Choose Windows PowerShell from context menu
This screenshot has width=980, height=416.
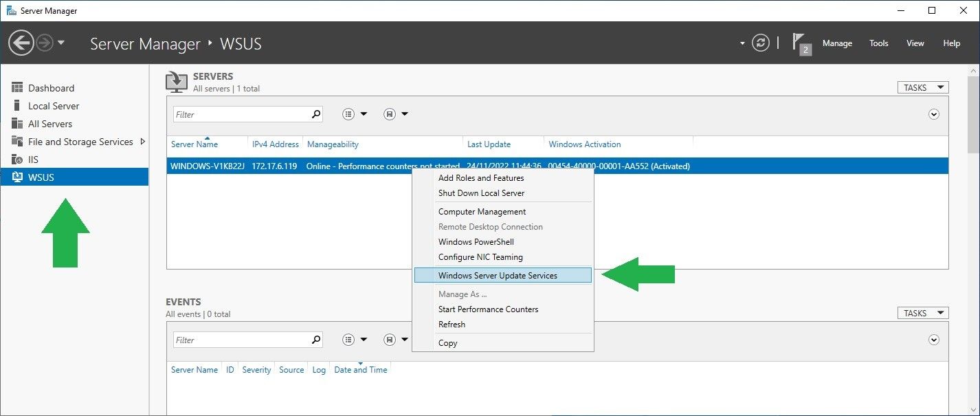point(503,242)
